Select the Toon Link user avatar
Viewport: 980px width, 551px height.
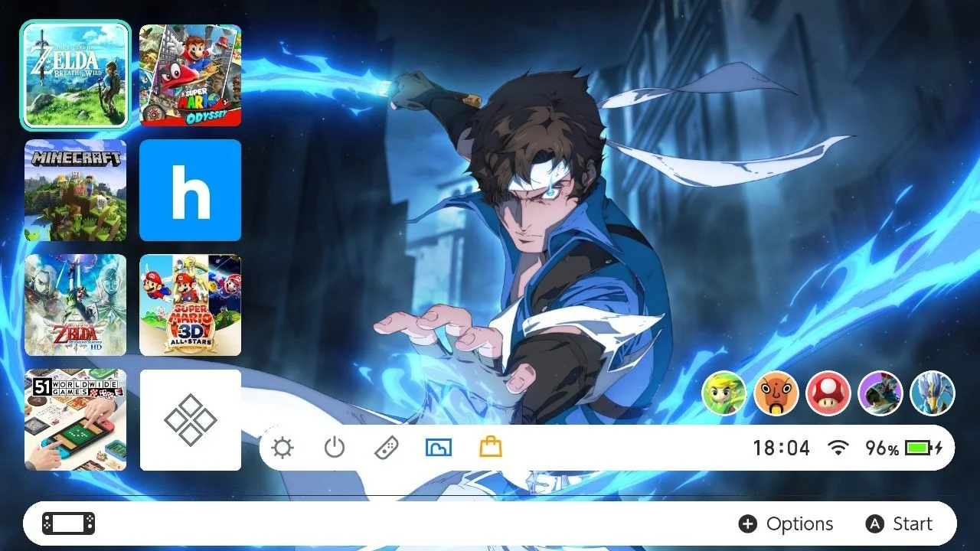click(724, 393)
